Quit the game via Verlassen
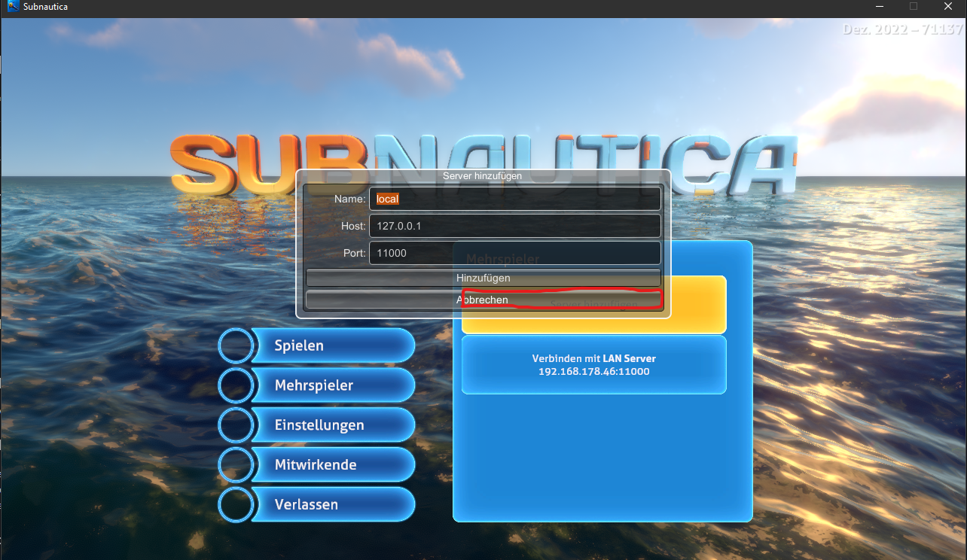The width and height of the screenshot is (967, 560). [332, 504]
